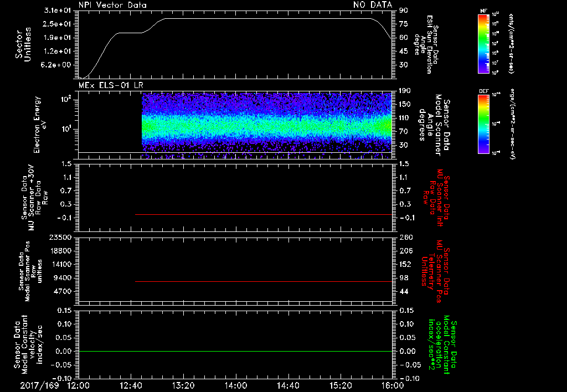Viewport: 567px width, 392px height.
Task: Click the 23500 scanner position tick
Action: point(60,237)
